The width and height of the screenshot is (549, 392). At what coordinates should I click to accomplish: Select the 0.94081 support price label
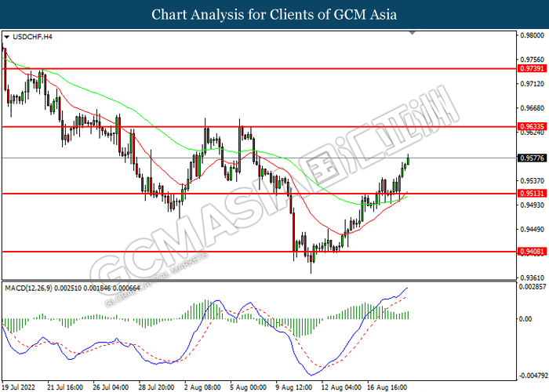532,252
